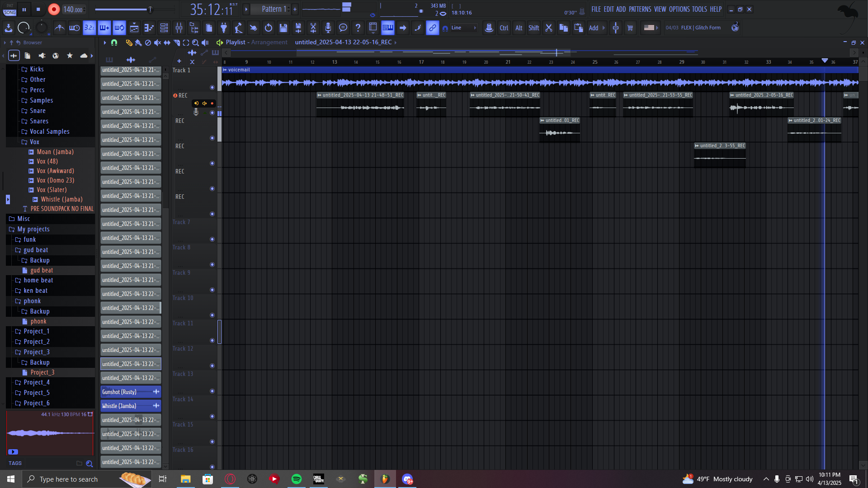Select the pencil draw tool in playlist
Viewport: 868px width, 488px height.
[x=129, y=42]
